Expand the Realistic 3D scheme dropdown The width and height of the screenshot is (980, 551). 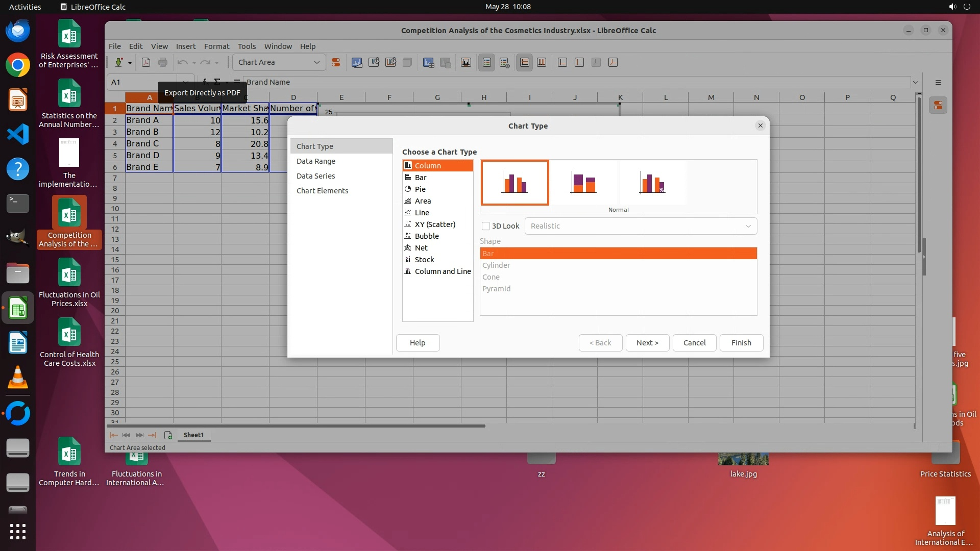pyautogui.click(x=748, y=226)
